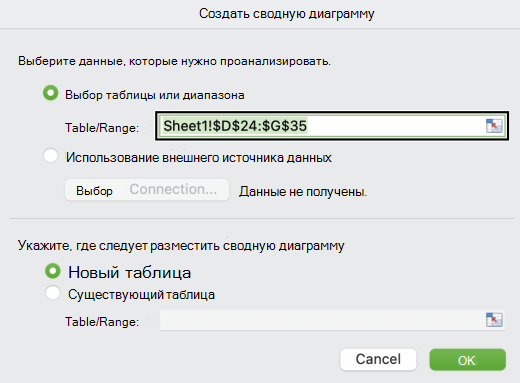Click the 'Создать сводную диаграмму' dialog title

pyautogui.click(x=287, y=14)
